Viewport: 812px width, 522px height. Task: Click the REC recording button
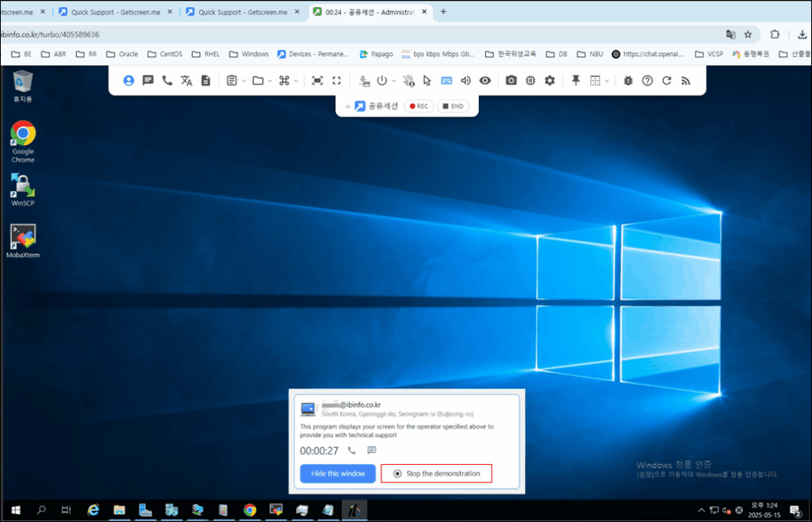click(x=419, y=106)
